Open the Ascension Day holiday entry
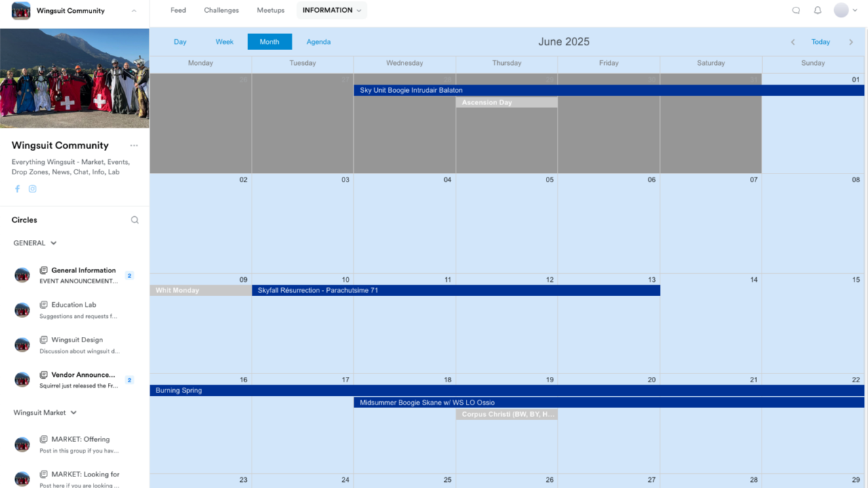868x488 pixels. pyautogui.click(x=507, y=102)
